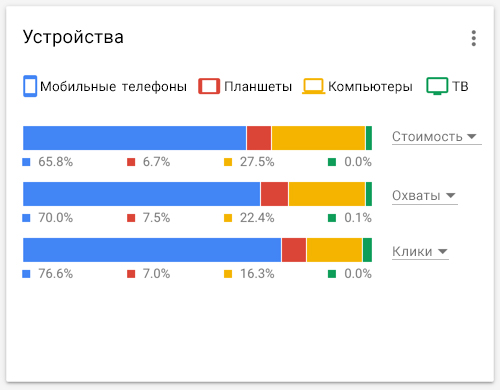Click the green TV legend icon
This screenshot has width=500, height=390.
point(437,86)
